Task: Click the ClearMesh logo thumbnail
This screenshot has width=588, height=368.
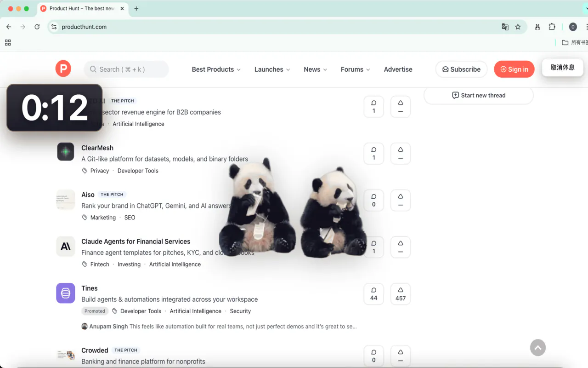Action: 66,152
